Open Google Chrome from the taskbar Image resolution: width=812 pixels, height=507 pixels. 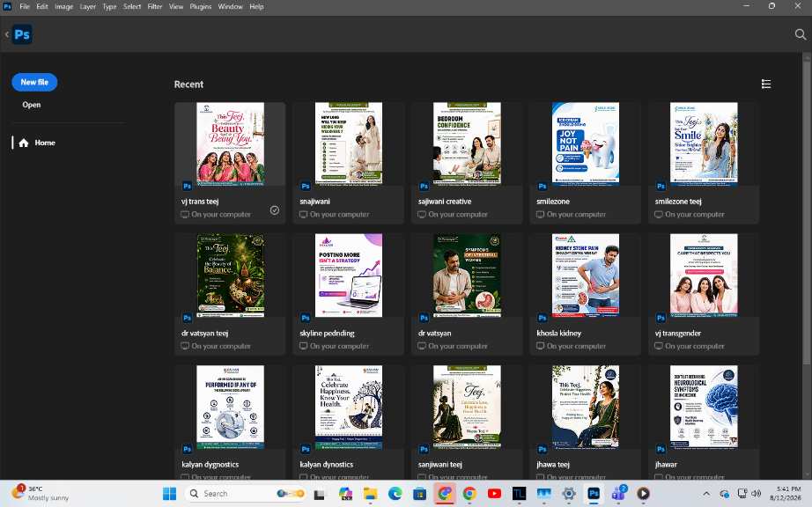point(469,494)
